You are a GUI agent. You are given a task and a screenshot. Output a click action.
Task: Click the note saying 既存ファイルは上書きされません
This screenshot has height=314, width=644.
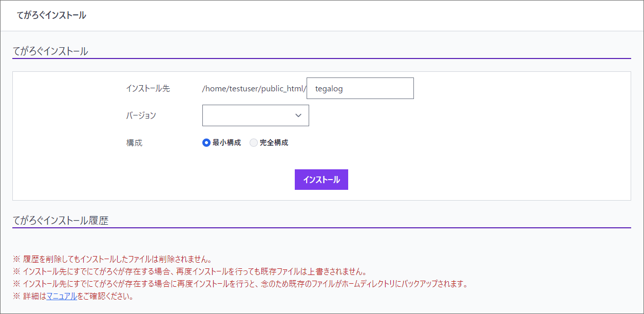tap(190, 271)
